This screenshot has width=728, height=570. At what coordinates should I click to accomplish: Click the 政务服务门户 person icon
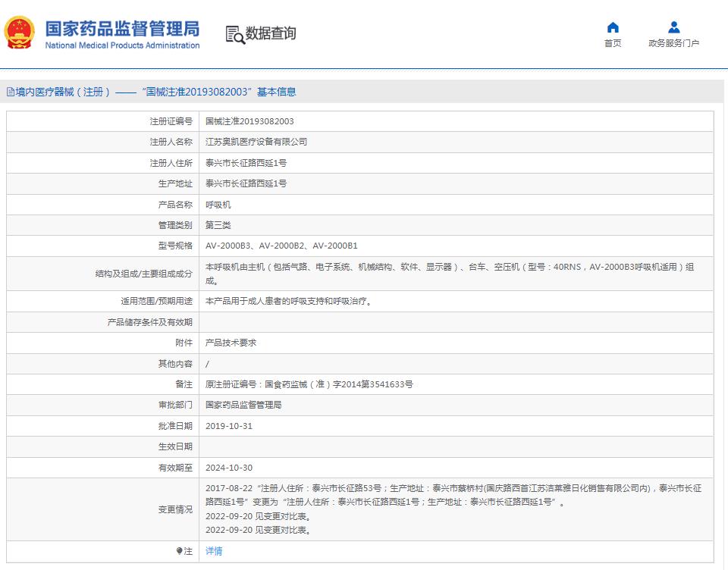(x=673, y=28)
